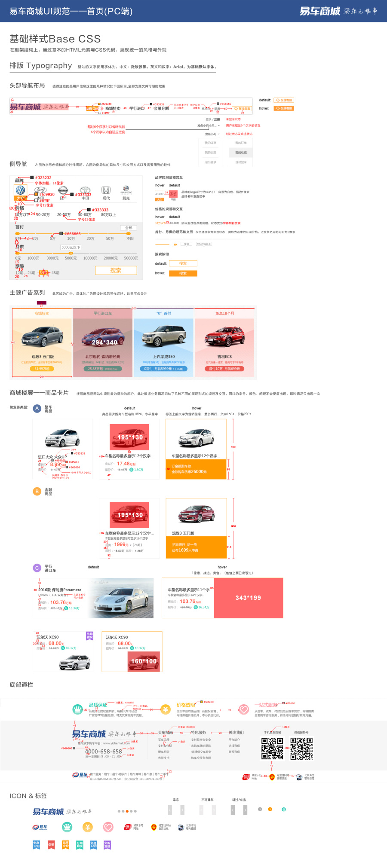The image size is (387, 868).
Task: Click the hover-state 在线客服 button
Action: (284, 108)
